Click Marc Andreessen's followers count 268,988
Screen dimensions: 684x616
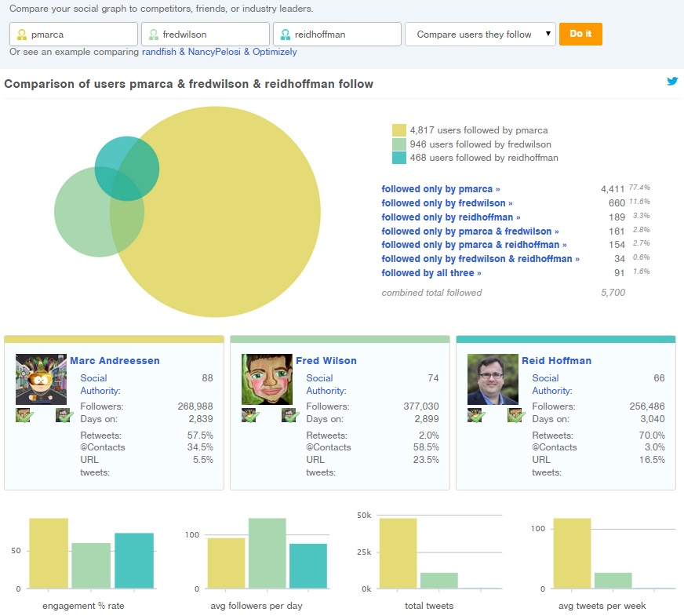coord(195,406)
